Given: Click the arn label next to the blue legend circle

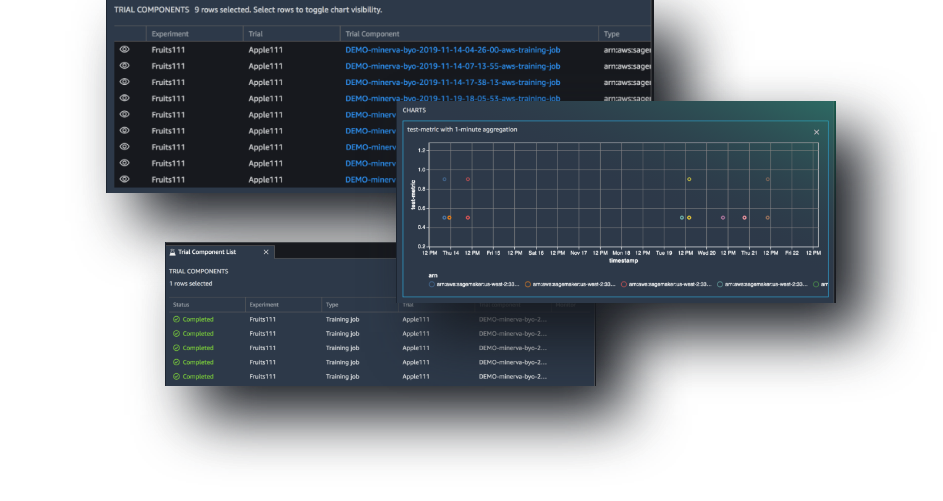Looking at the screenshot, I should [478, 284].
